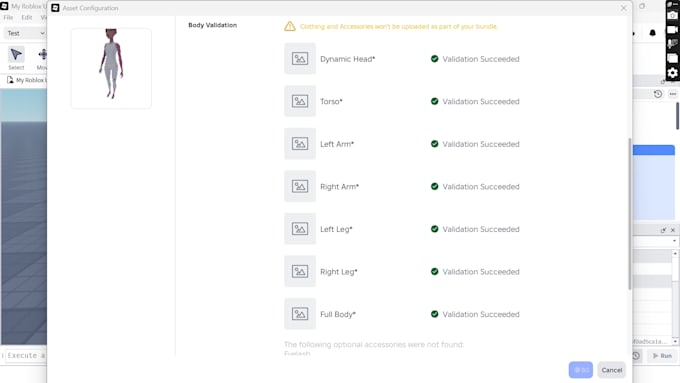
Task: Click the Torso* label
Action: tap(331, 101)
